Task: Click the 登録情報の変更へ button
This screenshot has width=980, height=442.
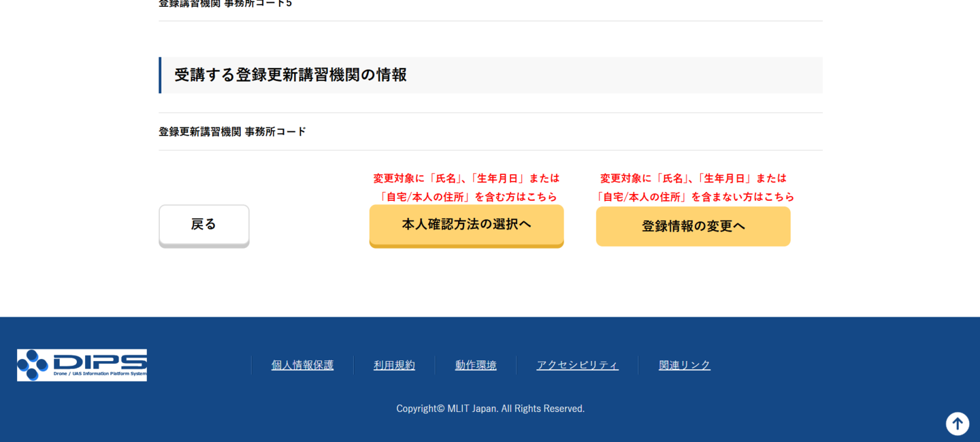Action: click(693, 226)
